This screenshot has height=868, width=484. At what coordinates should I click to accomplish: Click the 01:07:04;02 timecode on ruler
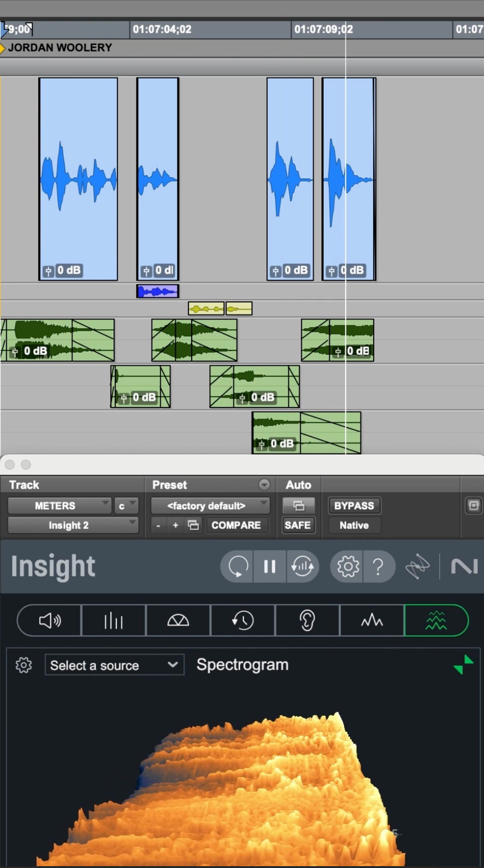[162, 29]
